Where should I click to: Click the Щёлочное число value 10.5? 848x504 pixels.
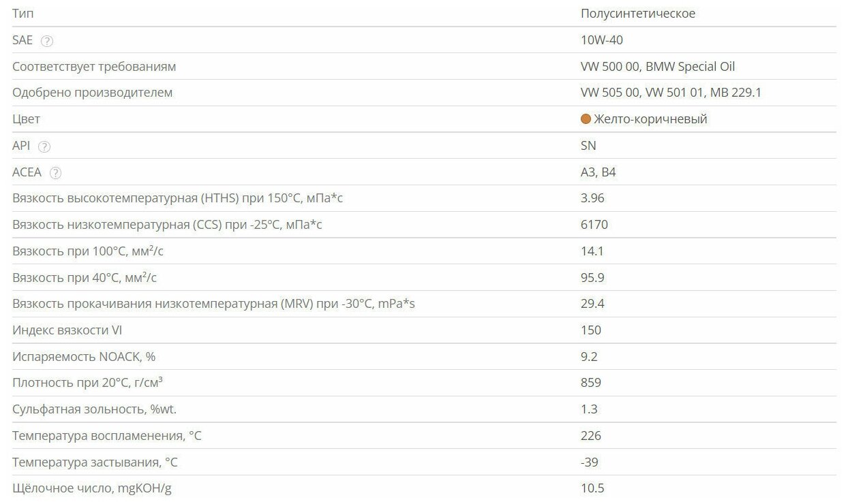click(592, 488)
